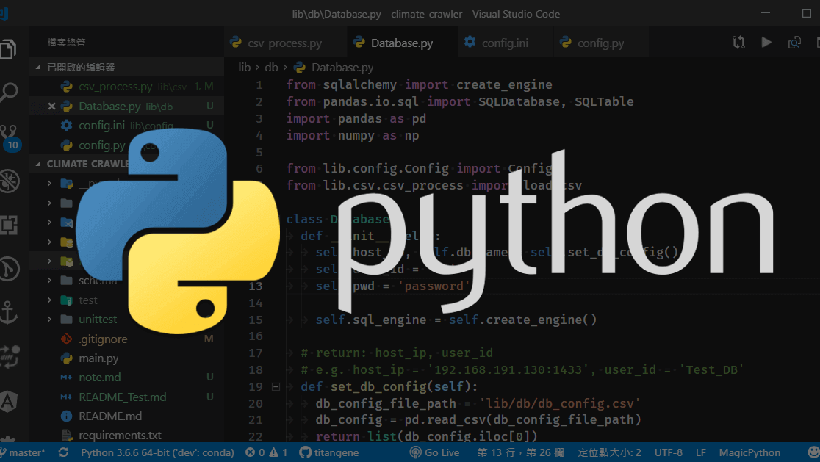The height and width of the screenshot is (462, 820).
Task: Start Go Live server from status bar
Action: (435, 453)
